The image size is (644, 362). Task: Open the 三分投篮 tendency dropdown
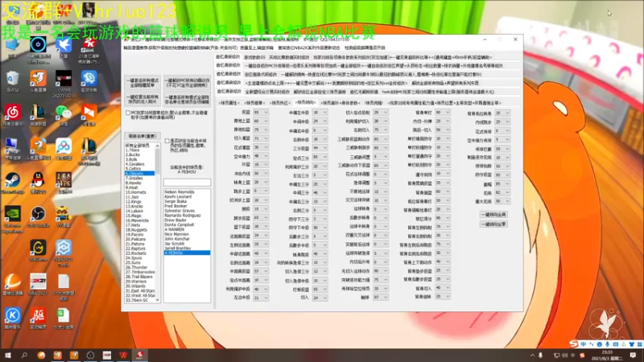pyautogui.click(x=320, y=148)
